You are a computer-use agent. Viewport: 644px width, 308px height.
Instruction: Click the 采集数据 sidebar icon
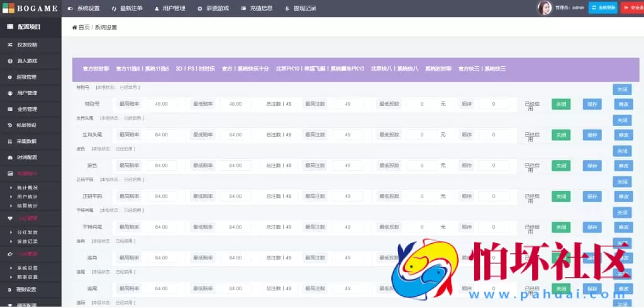coord(10,141)
